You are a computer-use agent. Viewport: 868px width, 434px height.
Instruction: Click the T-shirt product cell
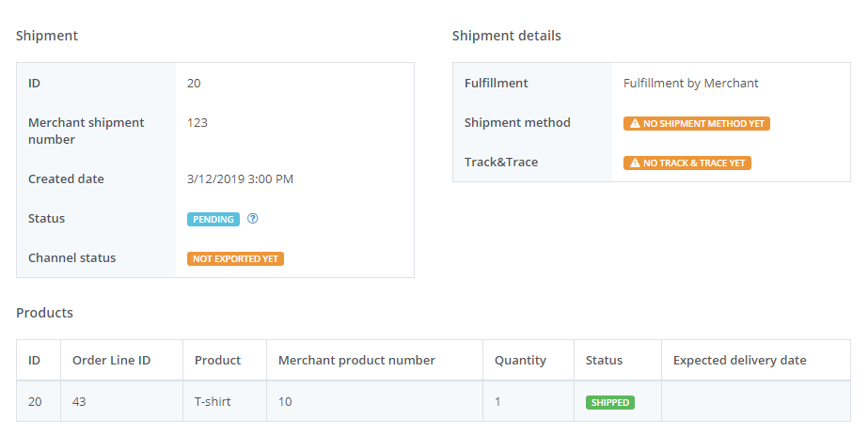(213, 402)
